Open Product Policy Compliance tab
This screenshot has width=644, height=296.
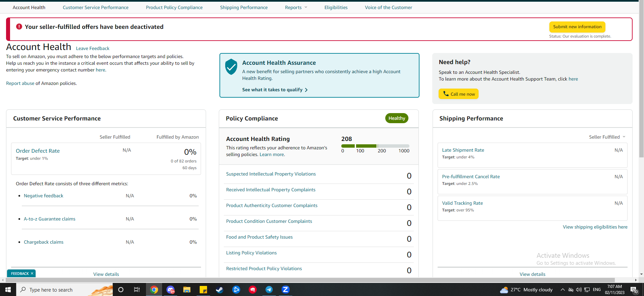pos(174,7)
